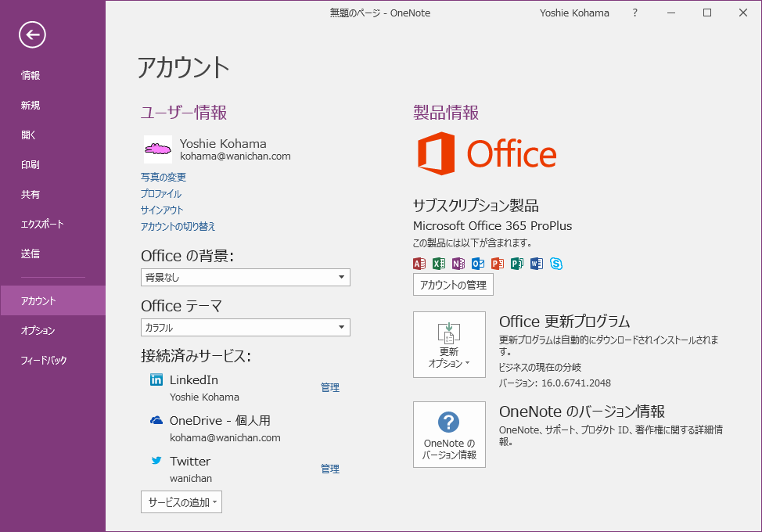Click 管理 next to LinkedIn
Viewport: 762px width, 532px height.
pyautogui.click(x=330, y=387)
